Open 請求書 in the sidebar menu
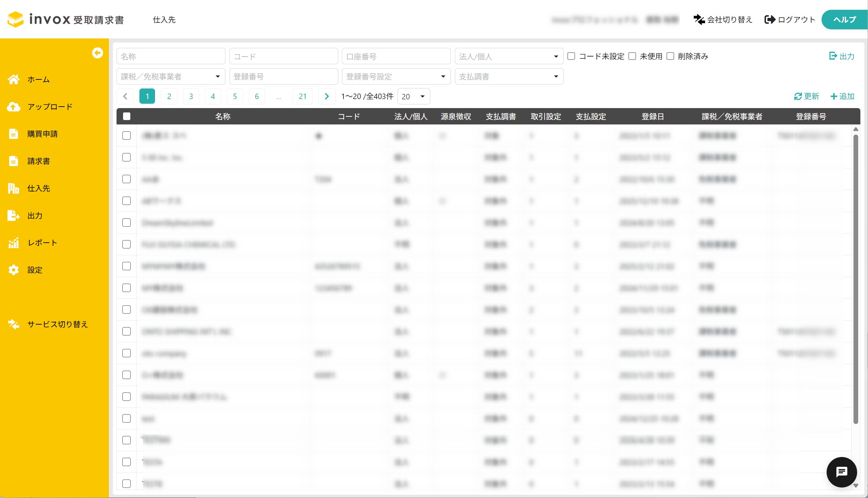Viewport: 868px width, 498px height. point(38,161)
